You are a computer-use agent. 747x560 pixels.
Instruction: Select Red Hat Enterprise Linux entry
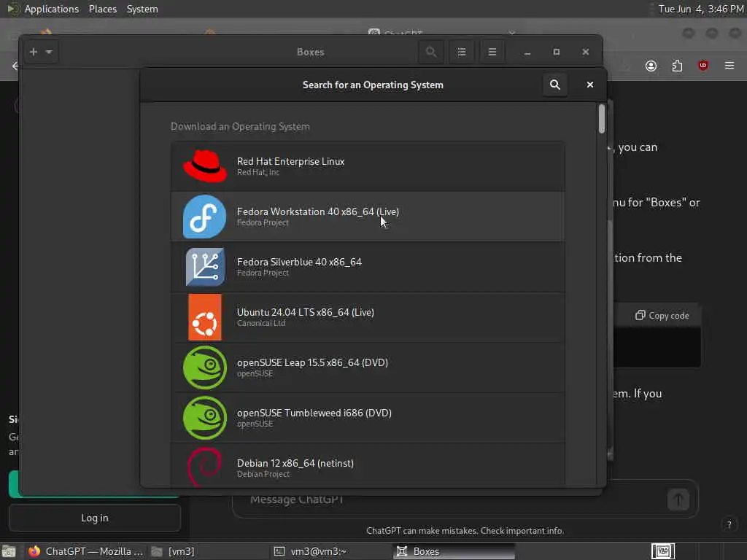[368, 166]
